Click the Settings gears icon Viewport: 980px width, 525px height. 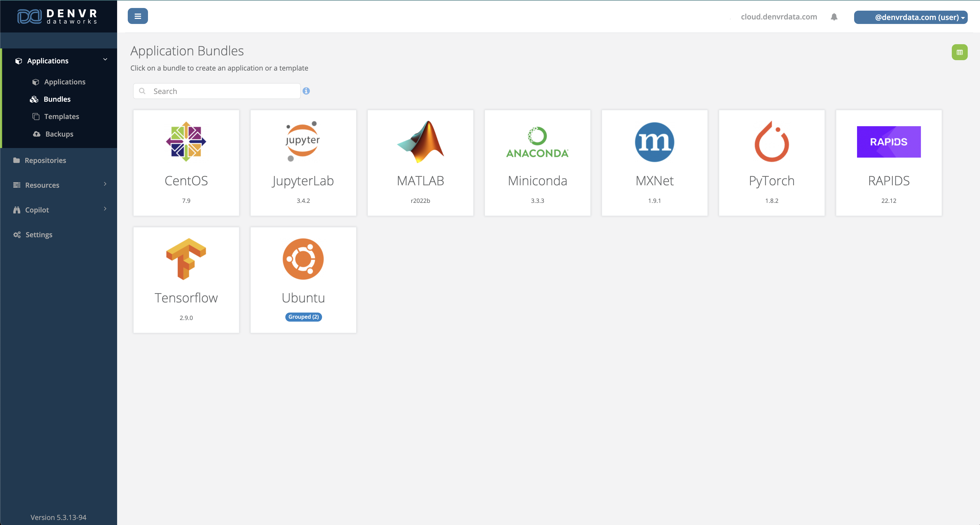coord(17,235)
